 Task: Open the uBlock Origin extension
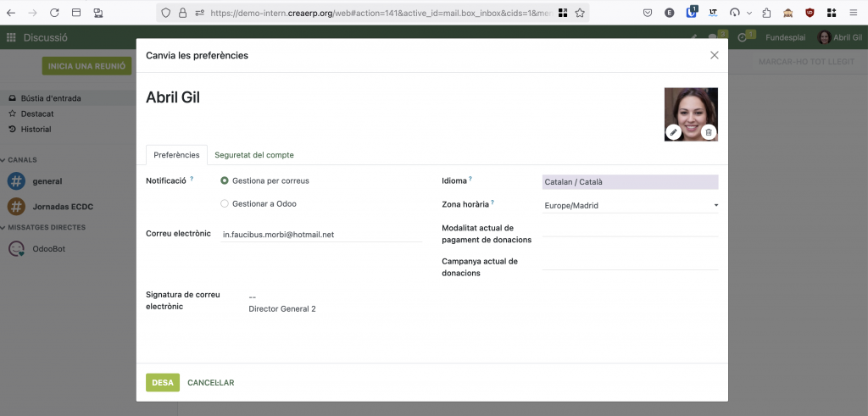pos(810,13)
